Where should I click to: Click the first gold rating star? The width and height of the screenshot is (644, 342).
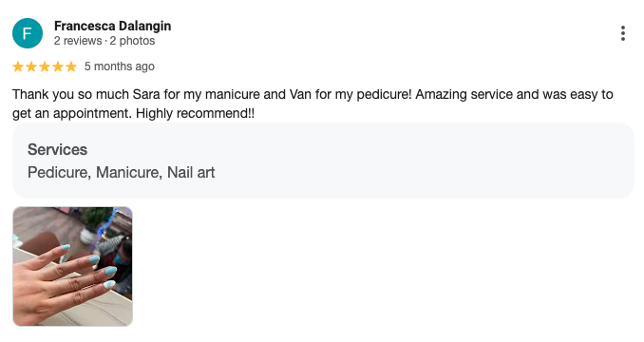18,66
